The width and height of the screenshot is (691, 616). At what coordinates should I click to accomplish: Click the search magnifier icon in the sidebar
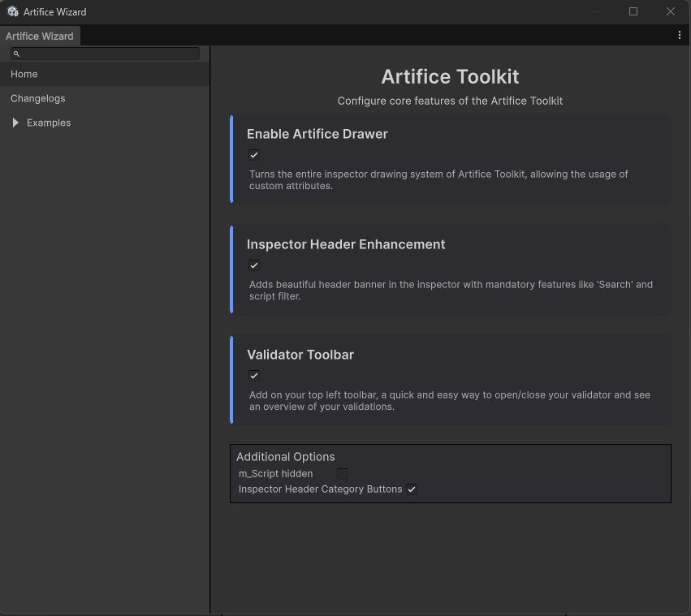[x=16, y=54]
